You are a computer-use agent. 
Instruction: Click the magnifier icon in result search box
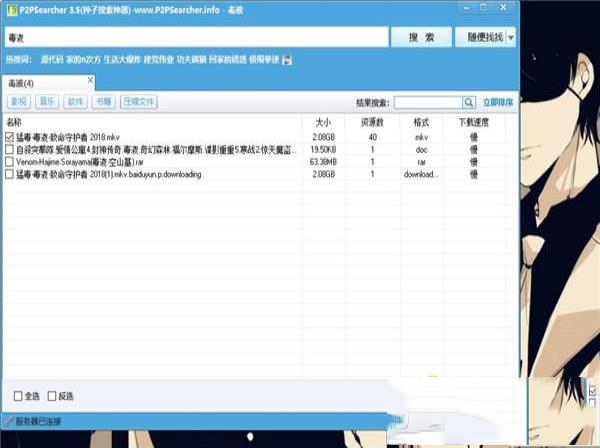pos(468,102)
